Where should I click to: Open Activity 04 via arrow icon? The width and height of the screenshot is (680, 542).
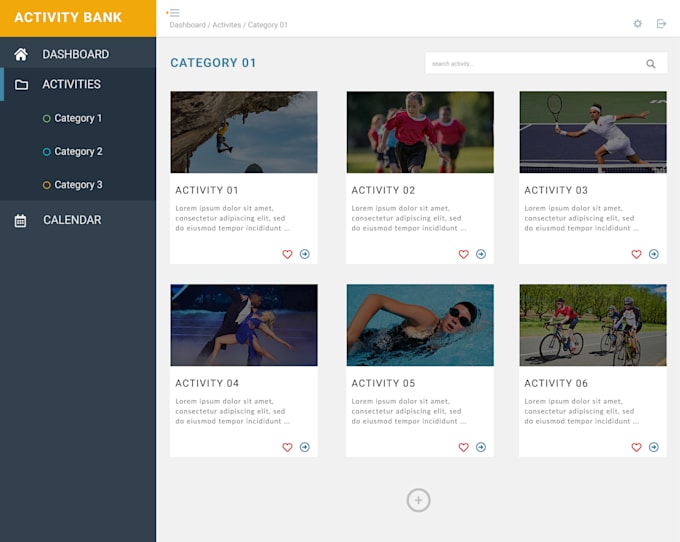coord(305,447)
